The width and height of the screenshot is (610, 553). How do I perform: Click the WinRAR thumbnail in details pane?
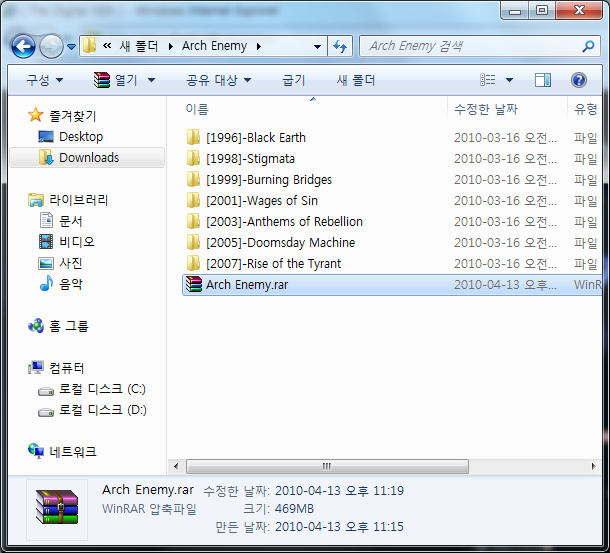click(57, 509)
